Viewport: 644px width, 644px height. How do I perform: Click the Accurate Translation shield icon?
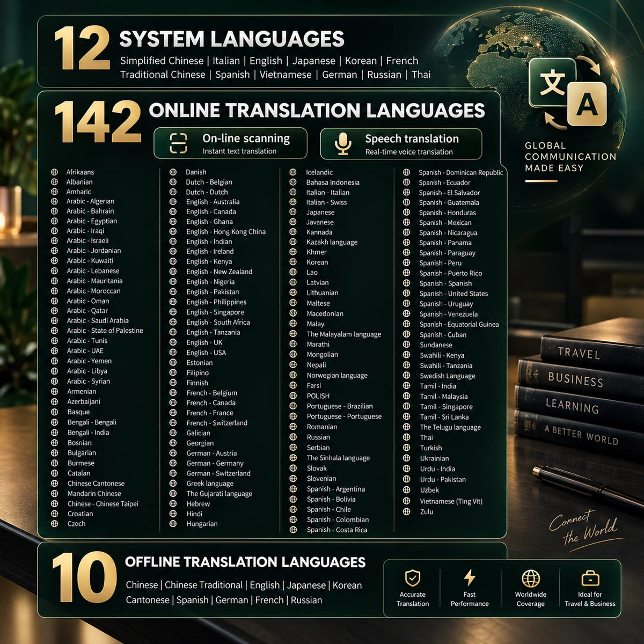tap(412, 578)
